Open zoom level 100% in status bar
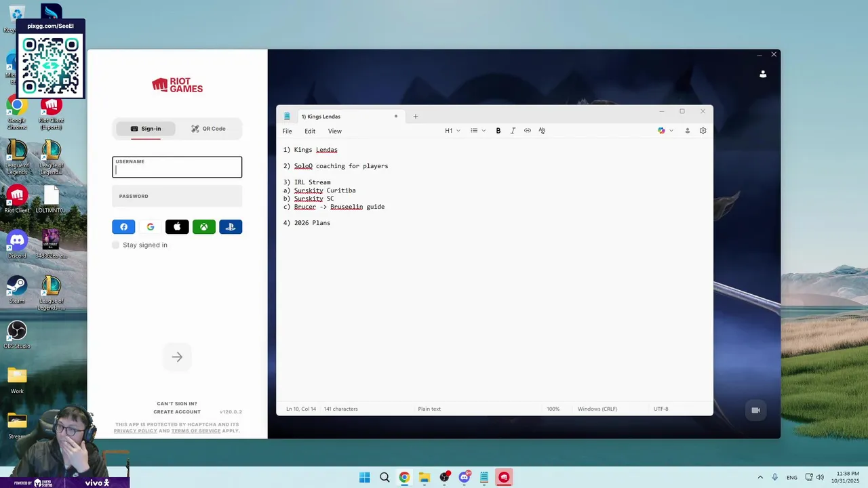868x488 pixels. point(553,409)
